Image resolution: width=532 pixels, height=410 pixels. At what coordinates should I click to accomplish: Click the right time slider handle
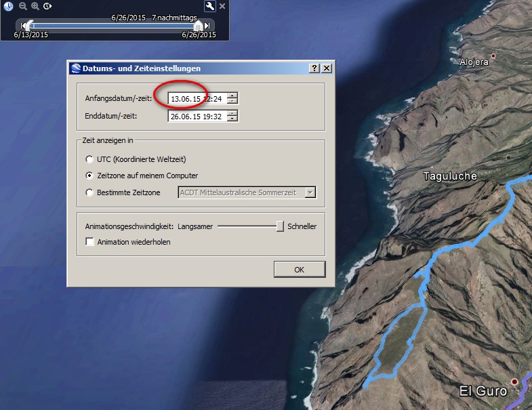click(198, 26)
